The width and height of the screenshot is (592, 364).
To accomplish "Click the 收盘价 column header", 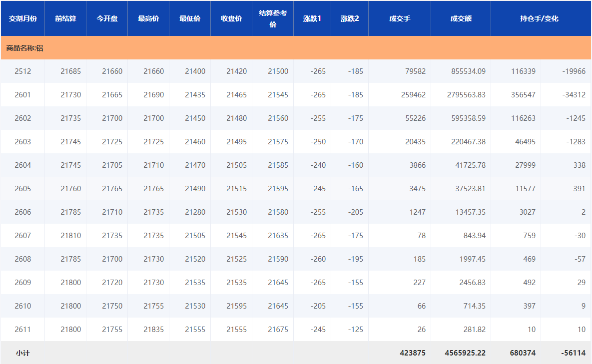I will pyautogui.click(x=231, y=18).
